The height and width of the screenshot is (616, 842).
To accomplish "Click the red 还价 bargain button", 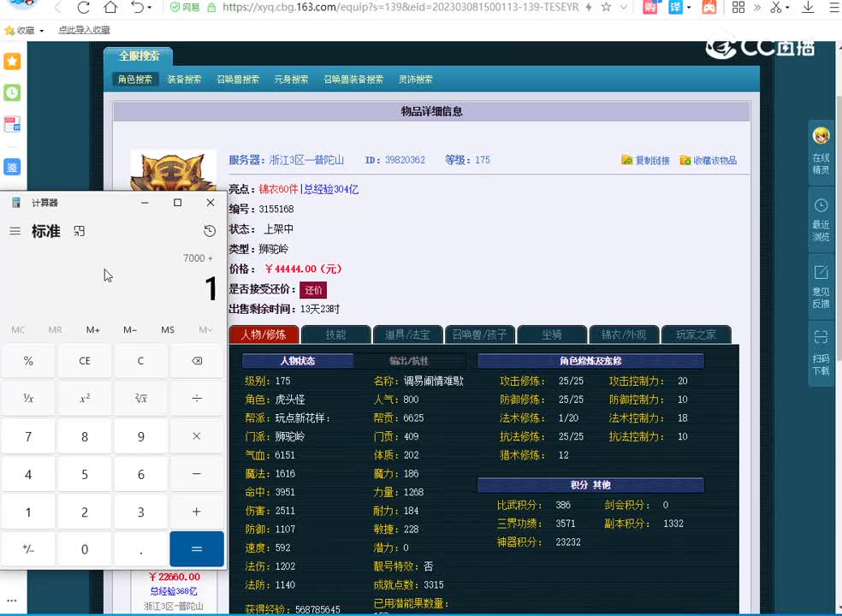I will (x=313, y=290).
